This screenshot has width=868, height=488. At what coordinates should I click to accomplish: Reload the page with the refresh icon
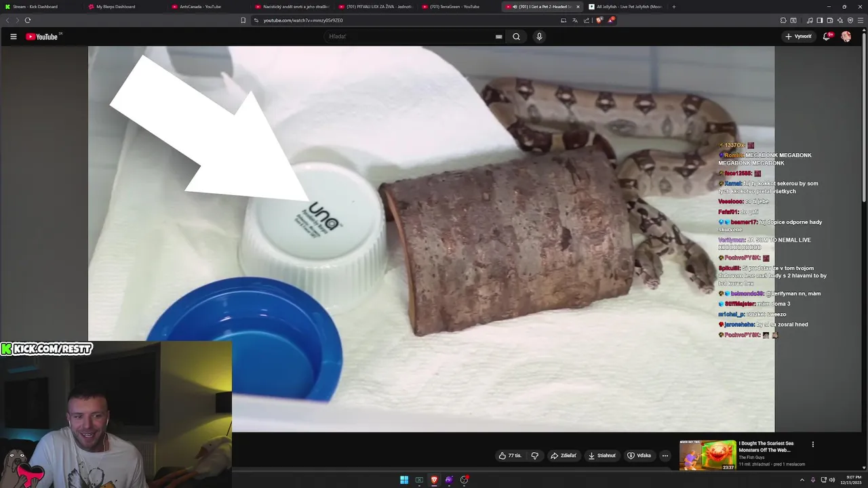(x=28, y=20)
